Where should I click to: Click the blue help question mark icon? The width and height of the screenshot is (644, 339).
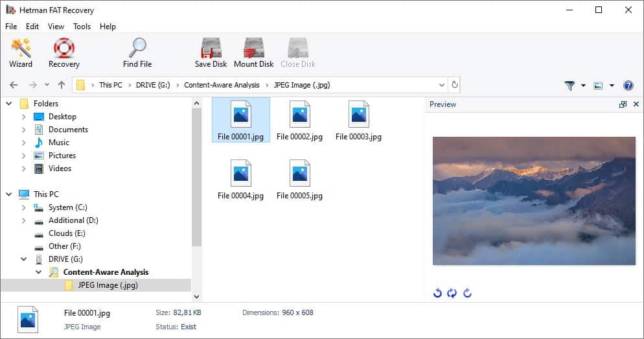[x=628, y=86]
